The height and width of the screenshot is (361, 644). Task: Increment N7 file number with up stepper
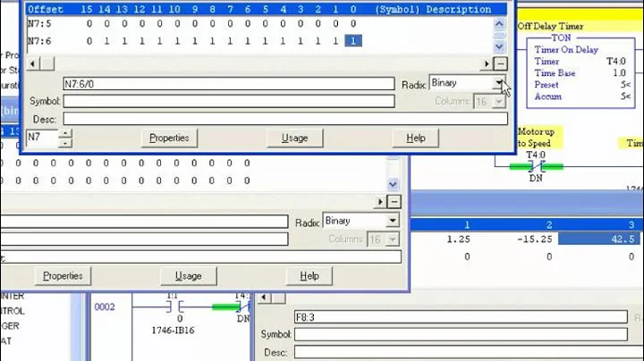[65, 134]
